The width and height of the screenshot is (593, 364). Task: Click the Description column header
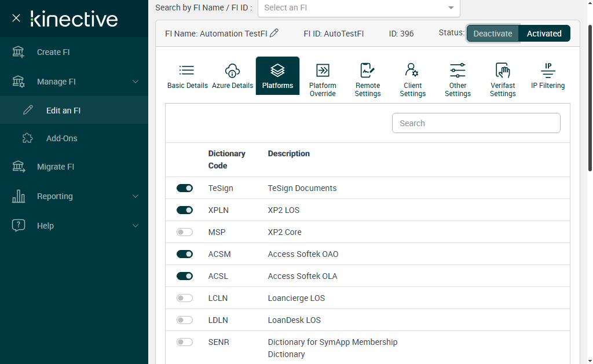coord(288,153)
